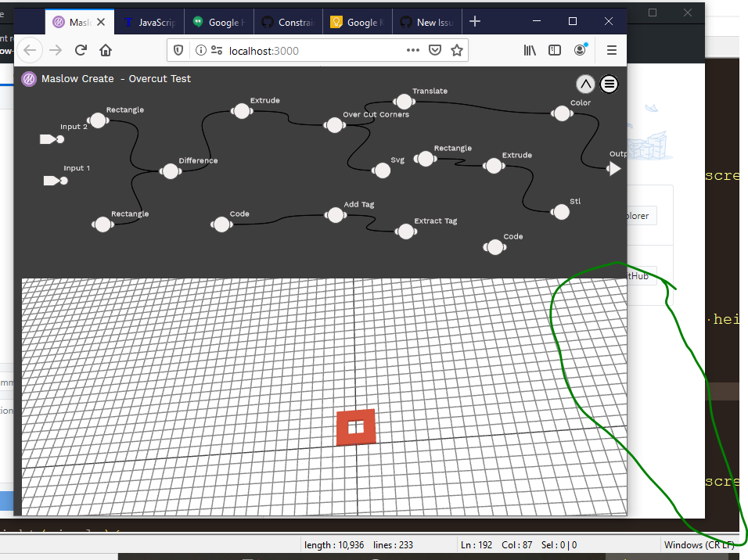
Task: Toggle the Firefox sidebar panel
Action: pos(554,50)
